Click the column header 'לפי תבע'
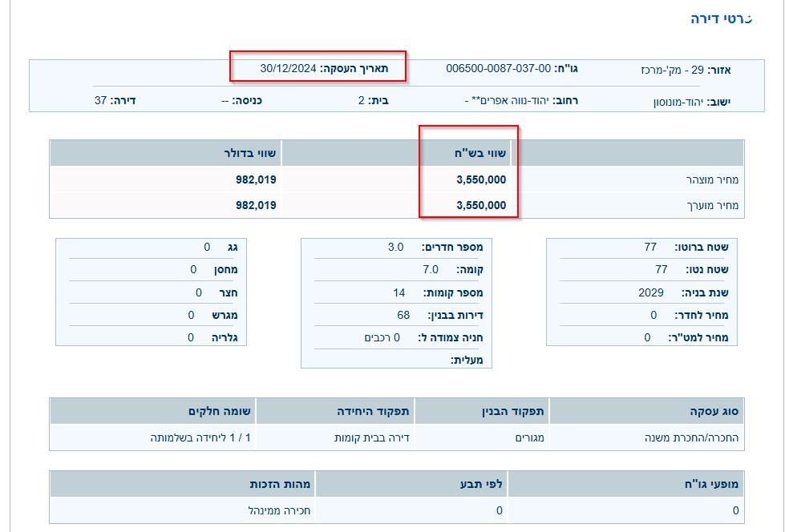This screenshot has height=532, width=785. [482, 484]
